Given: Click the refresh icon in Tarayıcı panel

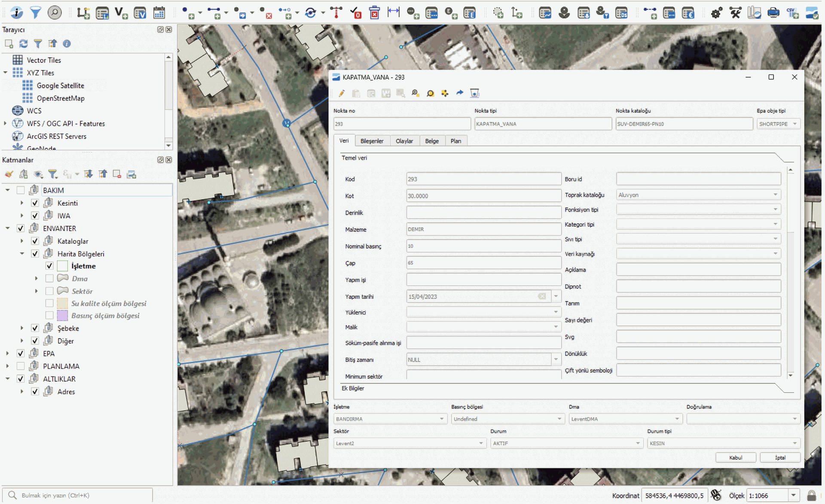Looking at the screenshot, I should pos(24,44).
